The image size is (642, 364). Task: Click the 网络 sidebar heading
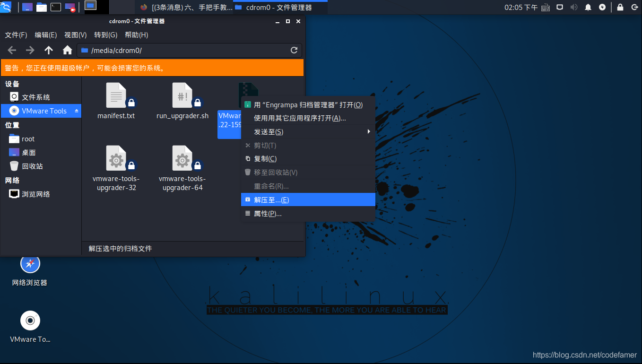point(12,180)
